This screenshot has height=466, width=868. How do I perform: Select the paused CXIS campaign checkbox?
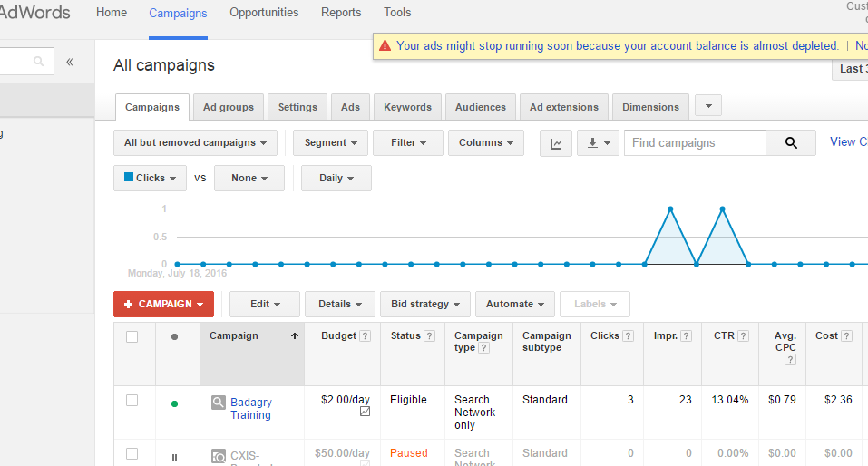pos(132,453)
